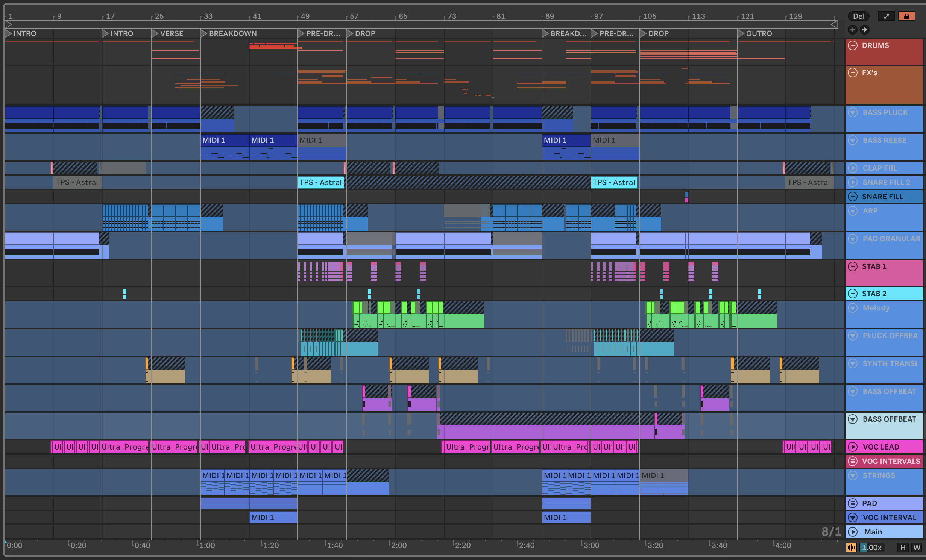
Task: Collapse the ARP track fold arrow
Action: 853,211
